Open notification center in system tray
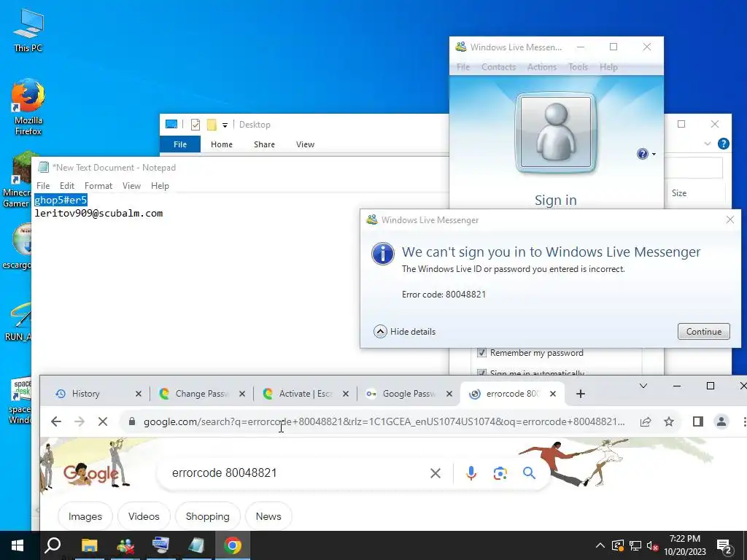Viewport: 747px width, 560px height. pyautogui.click(x=725, y=546)
